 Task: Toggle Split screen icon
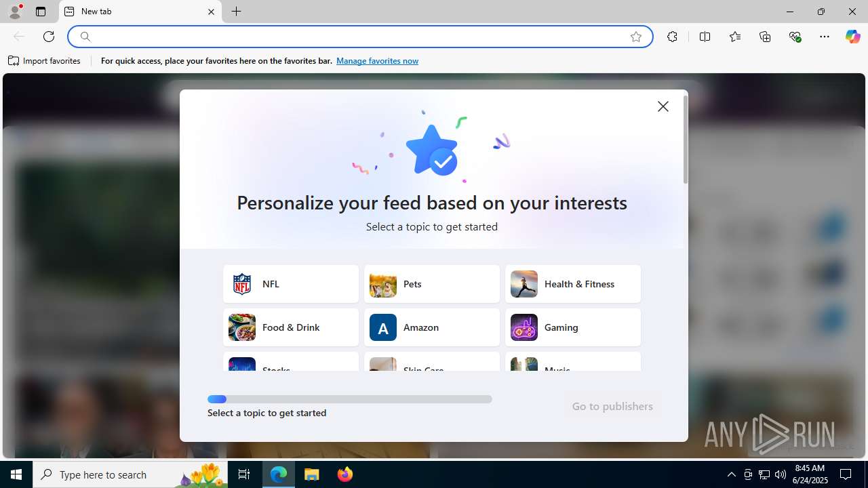point(705,37)
